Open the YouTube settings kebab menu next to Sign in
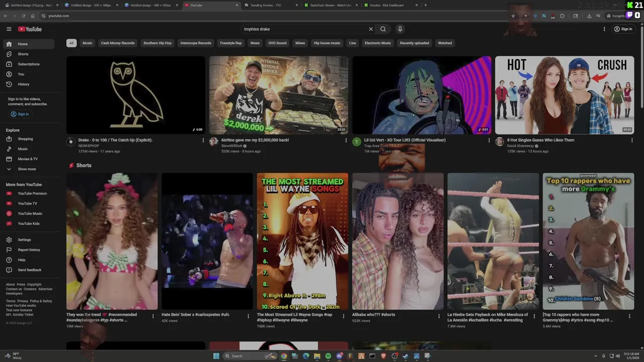Screen dimensions: 644x362 (604, 29)
